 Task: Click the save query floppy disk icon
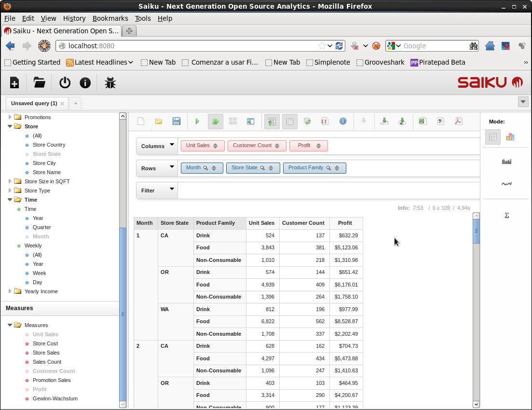click(x=177, y=122)
